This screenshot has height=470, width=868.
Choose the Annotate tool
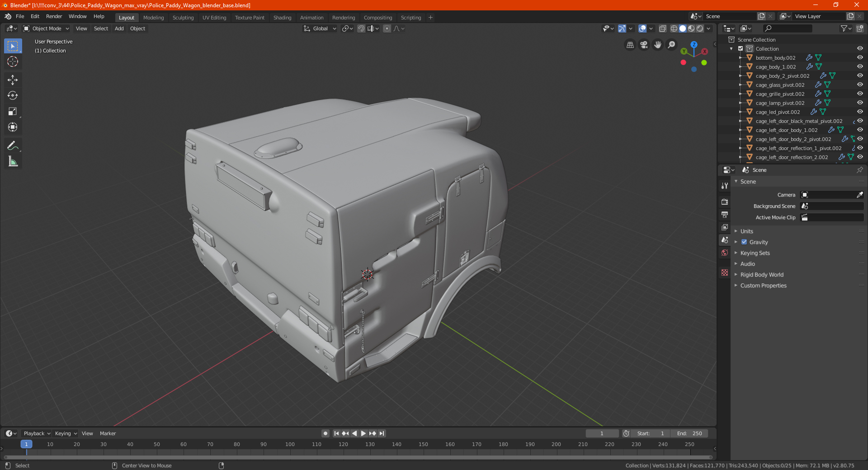click(x=13, y=146)
